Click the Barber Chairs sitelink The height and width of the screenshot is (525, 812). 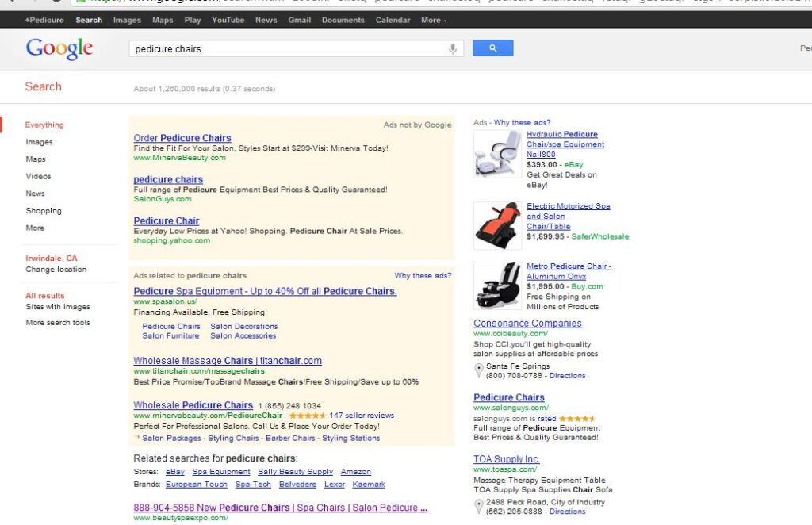click(x=290, y=438)
